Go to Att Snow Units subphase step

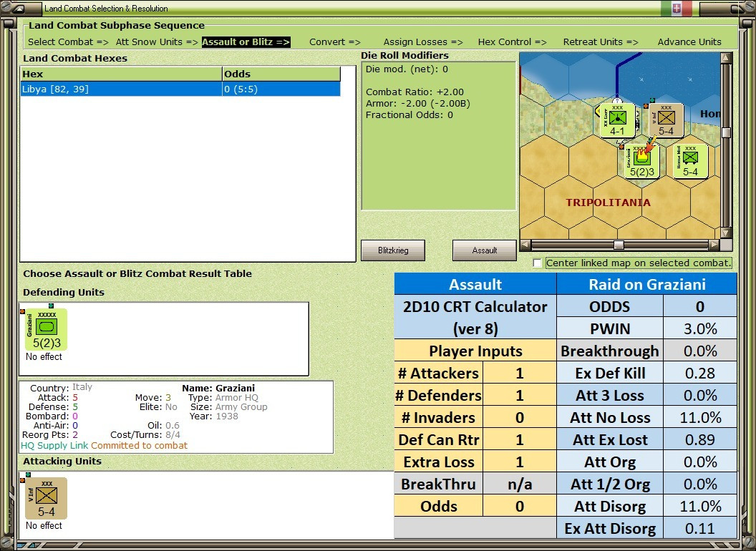click(157, 42)
